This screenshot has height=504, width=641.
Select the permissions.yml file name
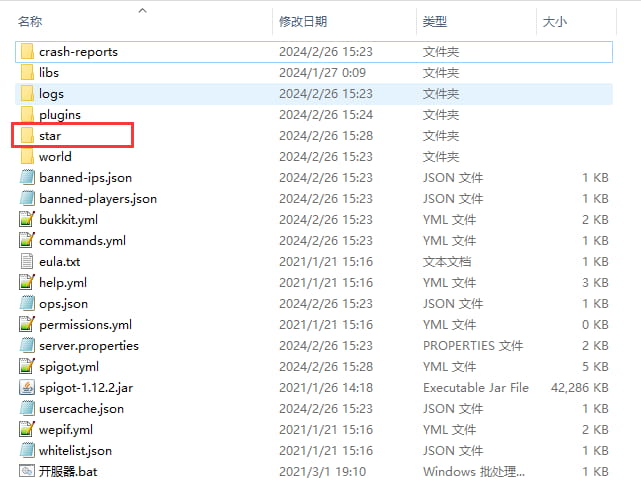coord(85,324)
